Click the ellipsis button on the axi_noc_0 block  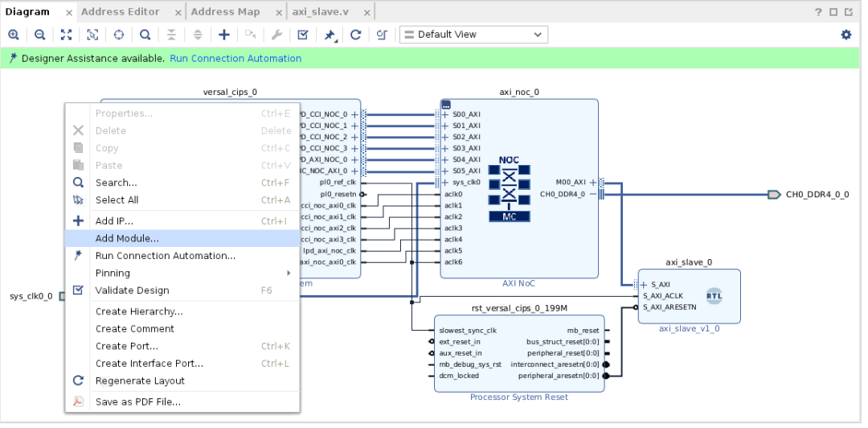click(446, 105)
